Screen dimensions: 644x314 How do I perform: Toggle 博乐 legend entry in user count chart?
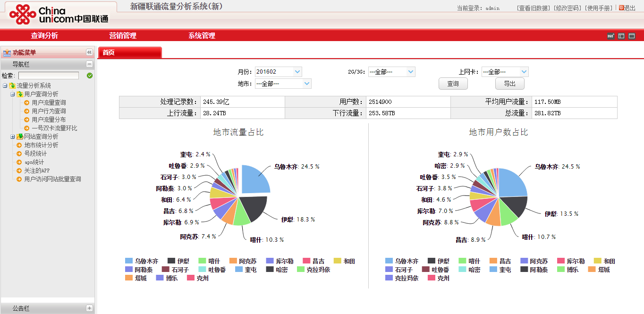click(568, 270)
